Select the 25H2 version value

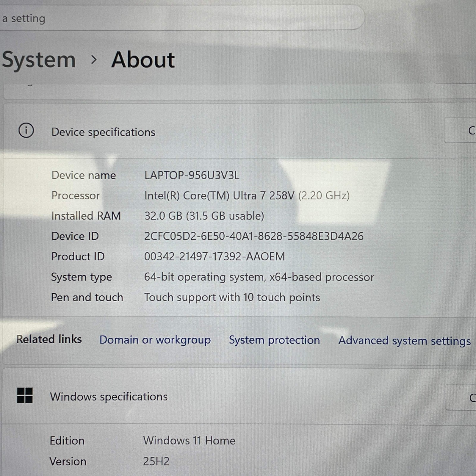tap(156, 461)
